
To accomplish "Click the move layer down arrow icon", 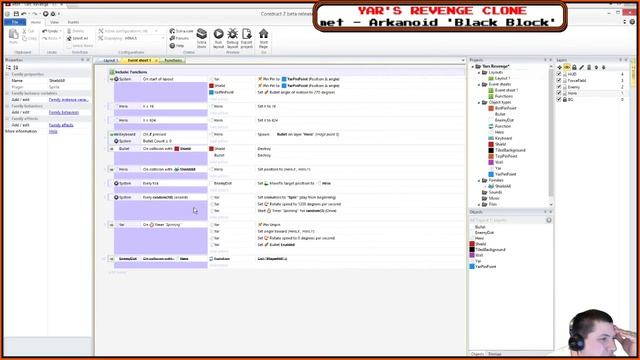I will click(604, 67).
